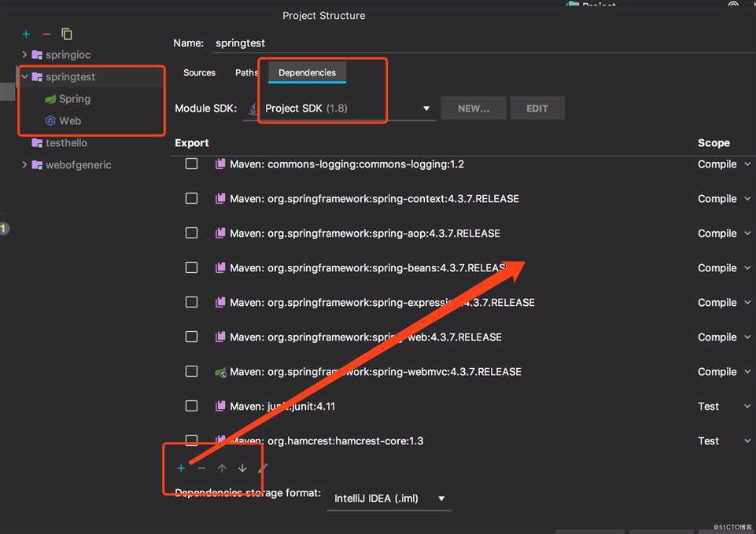The width and height of the screenshot is (756, 534).
Task: Toggle export for spring-webmvc dependency
Action: tap(191, 371)
